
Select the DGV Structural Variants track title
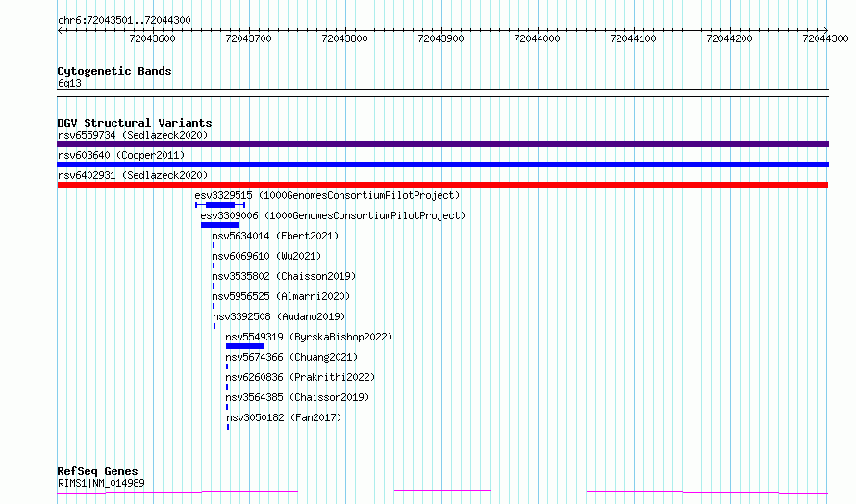pos(135,123)
